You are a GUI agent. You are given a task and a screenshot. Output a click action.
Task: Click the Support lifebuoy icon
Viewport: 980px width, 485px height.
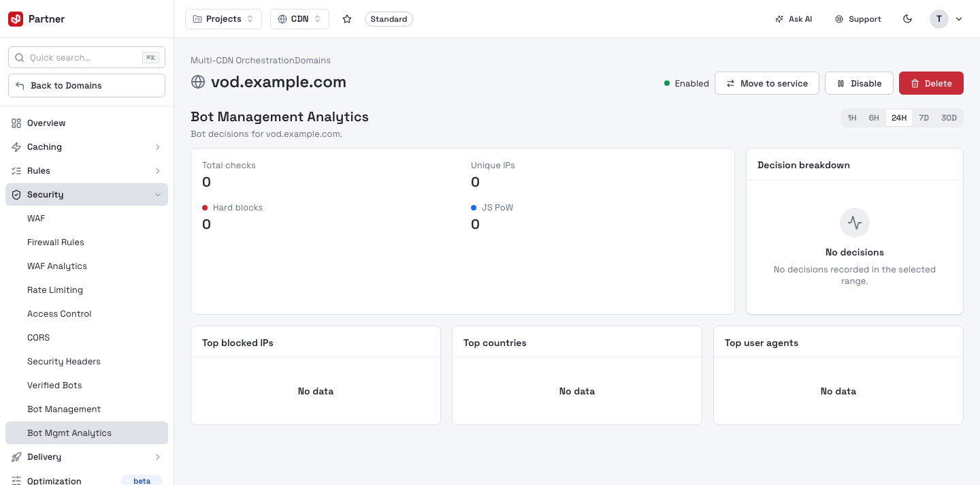(839, 19)
